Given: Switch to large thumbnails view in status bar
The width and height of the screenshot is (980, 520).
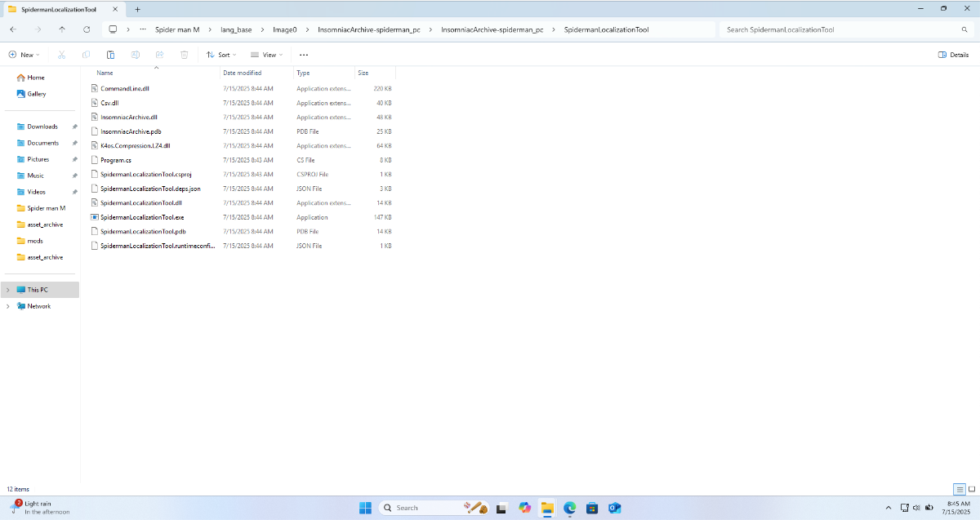Looking at the screenshot, I should [x=971, y=489].
